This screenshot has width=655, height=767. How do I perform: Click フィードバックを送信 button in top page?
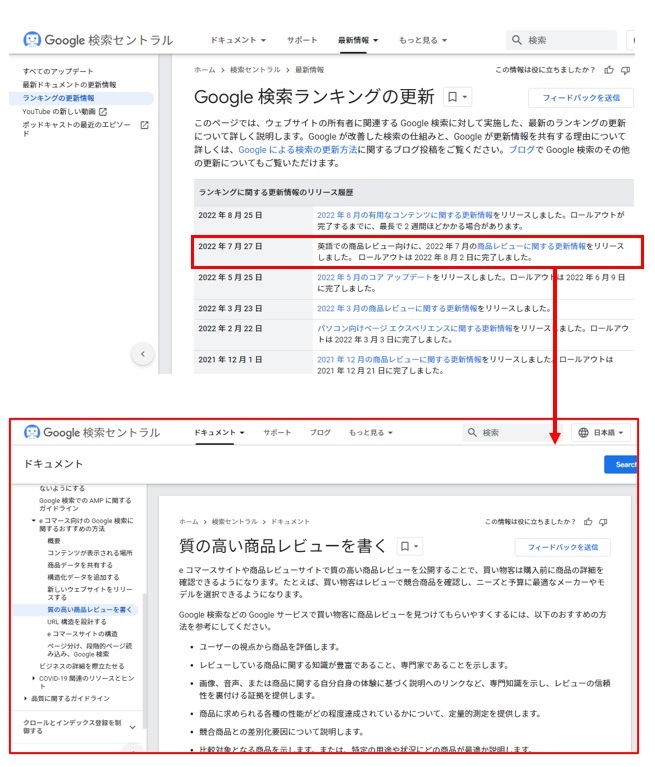581,98
